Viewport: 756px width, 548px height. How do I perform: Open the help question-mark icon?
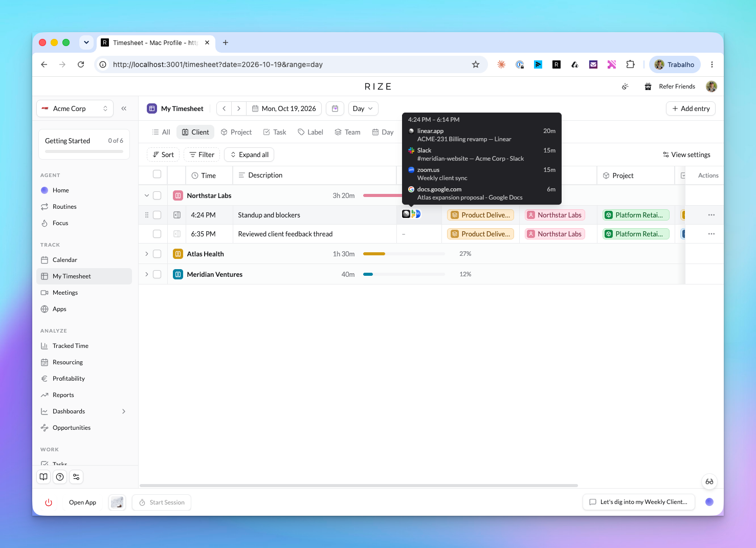[x=60, y=477]
